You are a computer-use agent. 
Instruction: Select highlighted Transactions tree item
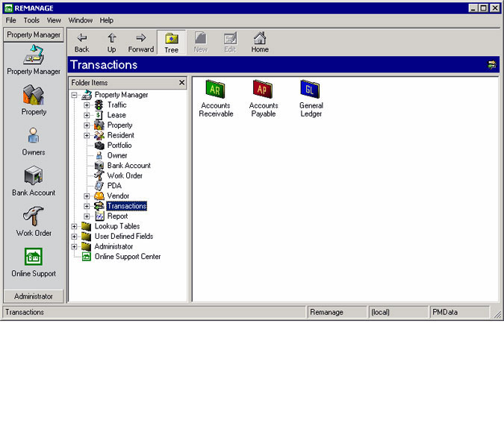pos(127,206)
